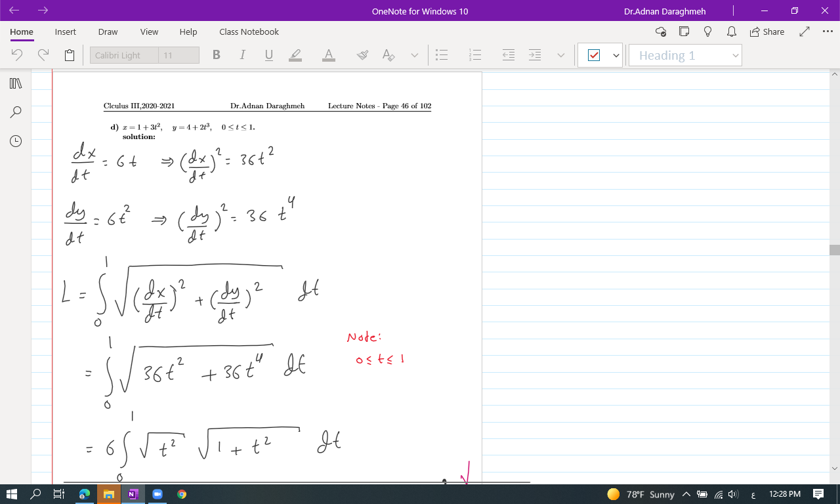Click the Format Painter icon
The image size is (840, 504).
(x=362, y=55)
